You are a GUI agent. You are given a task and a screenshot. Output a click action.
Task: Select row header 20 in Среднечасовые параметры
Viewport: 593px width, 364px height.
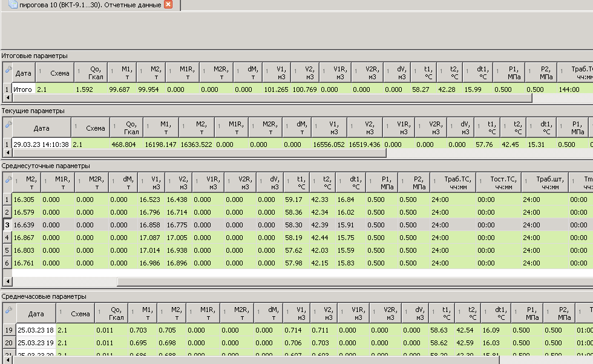8,343
